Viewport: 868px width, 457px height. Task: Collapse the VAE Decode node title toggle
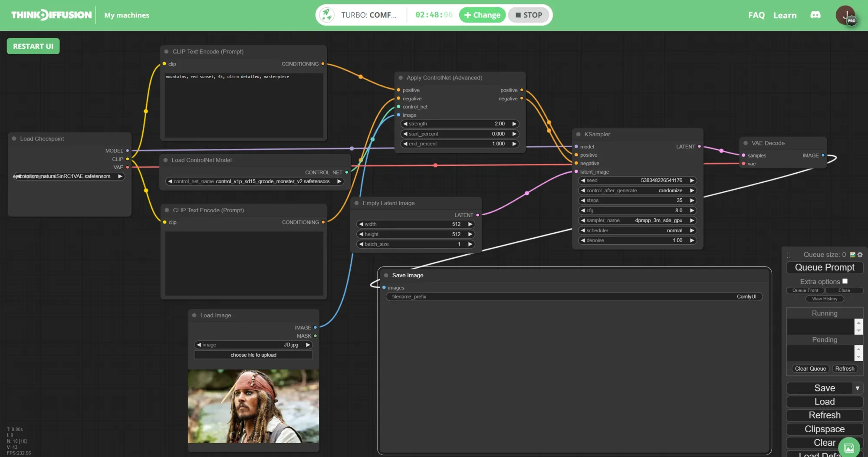coord(745,143)
